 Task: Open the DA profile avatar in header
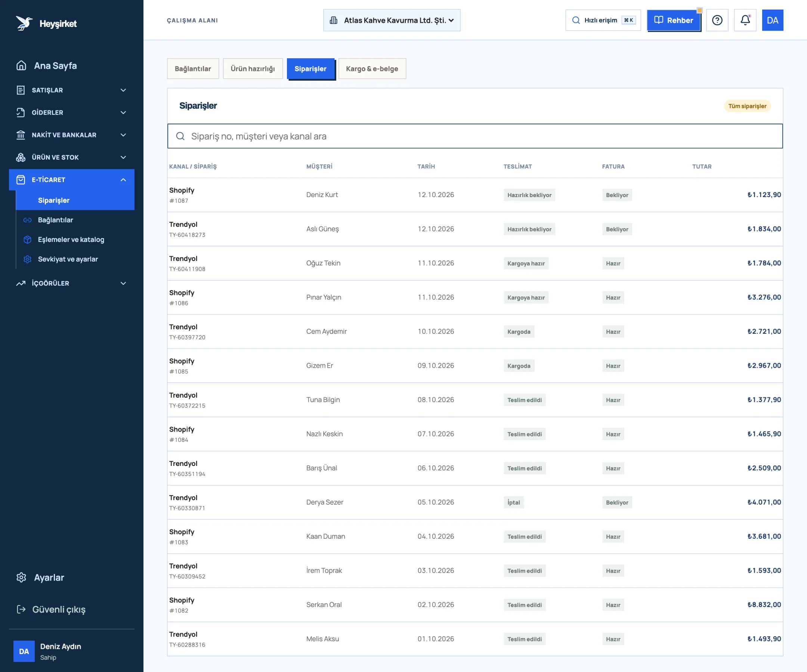[772, 21]
